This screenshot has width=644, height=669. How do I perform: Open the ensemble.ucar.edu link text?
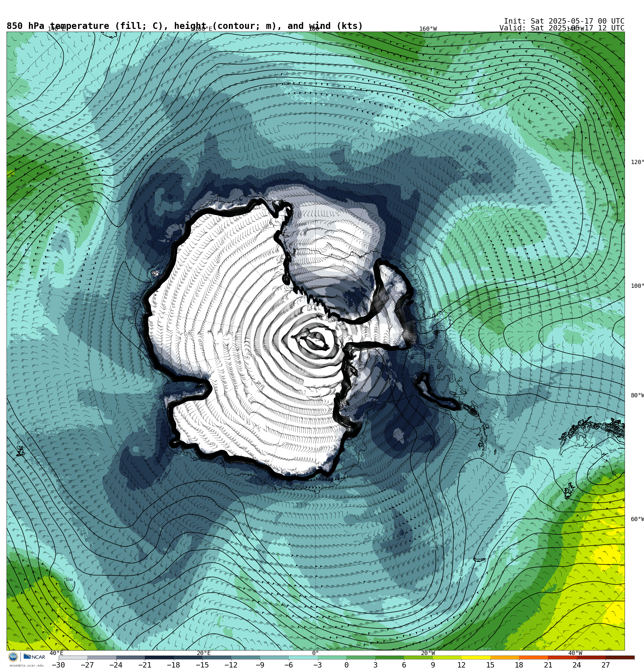point(26,666)
